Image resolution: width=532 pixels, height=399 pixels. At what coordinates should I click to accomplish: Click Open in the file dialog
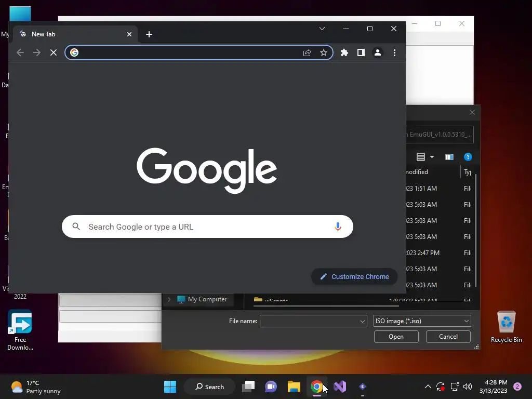(x=396, y=337)
